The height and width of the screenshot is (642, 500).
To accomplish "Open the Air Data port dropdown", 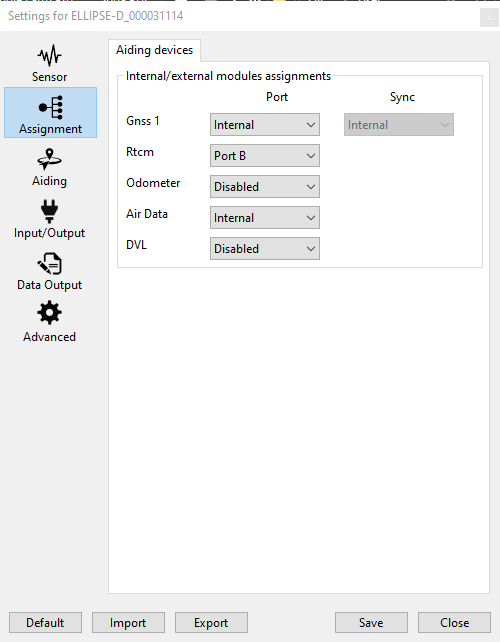I will 265,217.
